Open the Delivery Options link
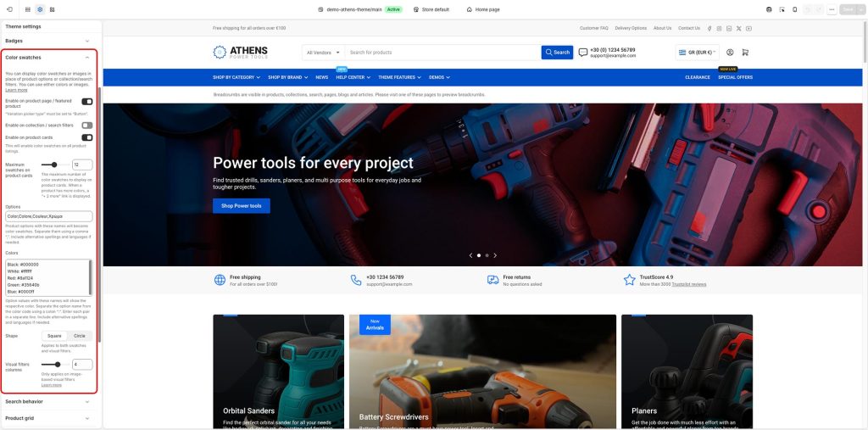The width and height of the screenshot is (868, 430). point(631,28)
